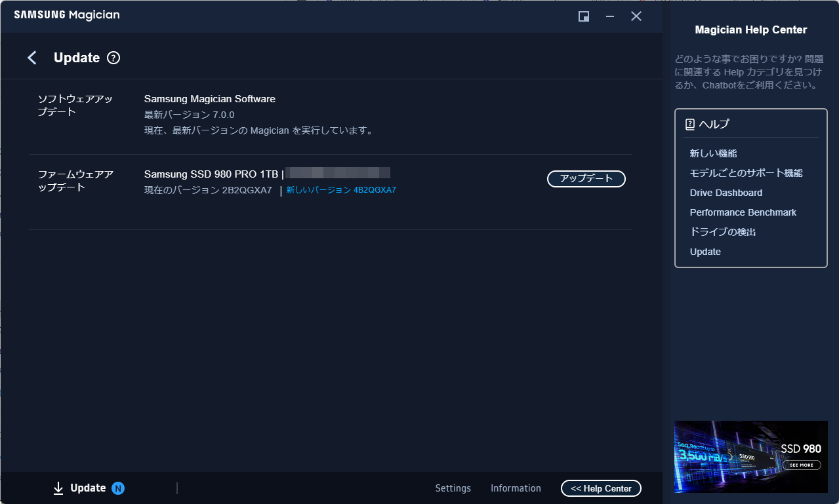Click the download arrow icon beside Update

tap(58, 488)
